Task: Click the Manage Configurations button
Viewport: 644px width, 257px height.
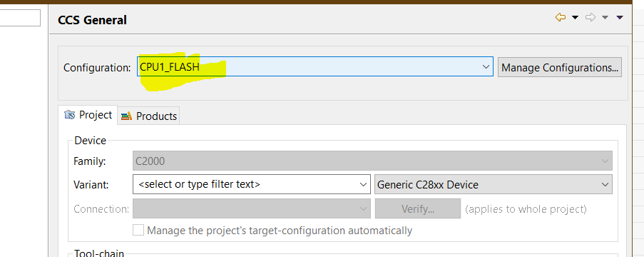Action: pyautogui.click(x=560, y=67)
